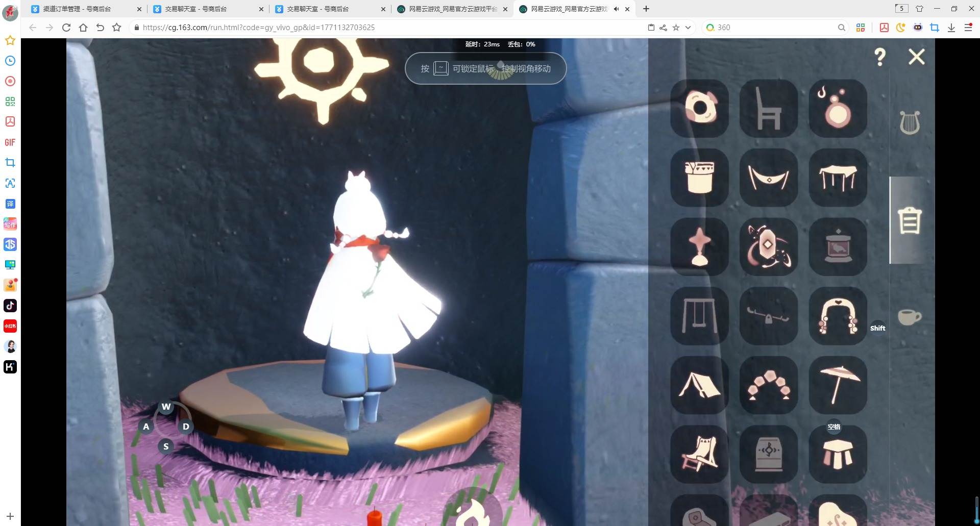Viewport: 980px width, 526px height.
Task: Toggle the night mode moon icon
Action: tap(901, 28)
